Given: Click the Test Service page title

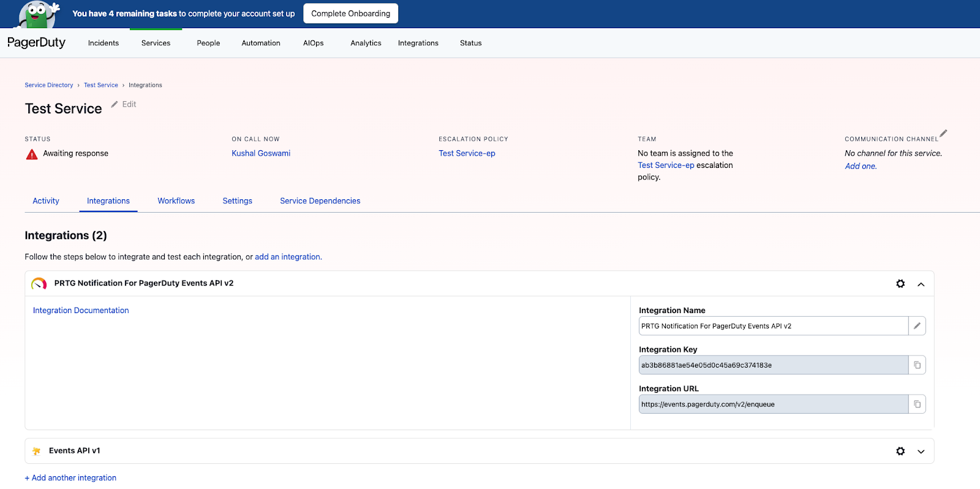Looking at the screenshot, I should [x=63, y=108].
